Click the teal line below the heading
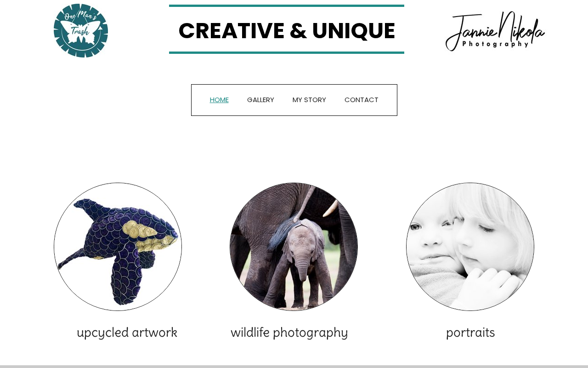 [287, 52]
